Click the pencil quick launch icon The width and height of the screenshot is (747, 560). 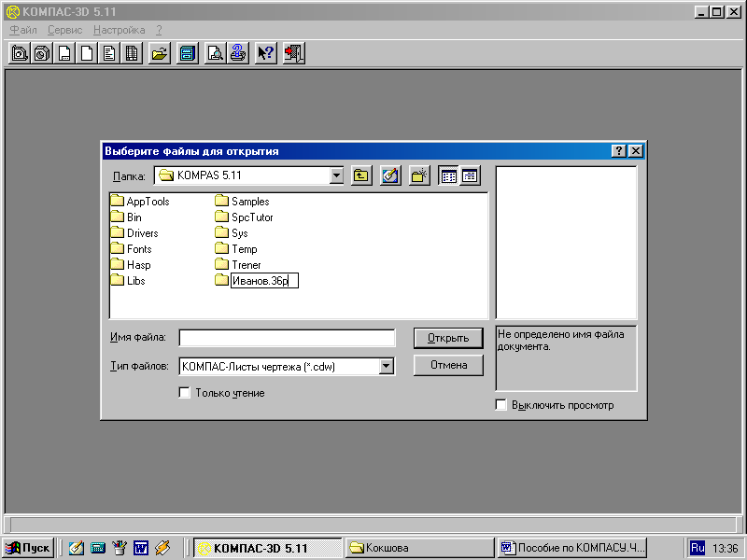(x=162, y=548)
